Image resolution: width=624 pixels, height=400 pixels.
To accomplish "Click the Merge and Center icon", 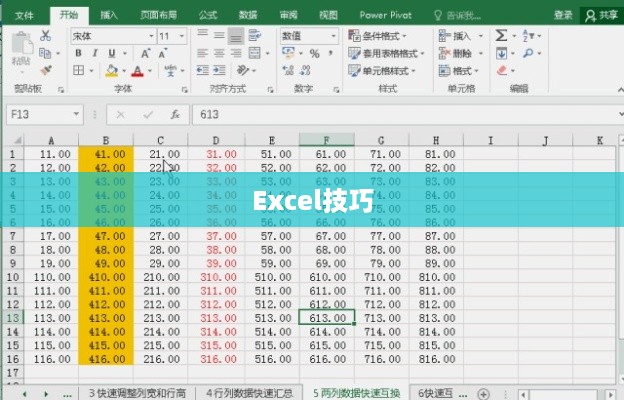I will pos(255,53).
